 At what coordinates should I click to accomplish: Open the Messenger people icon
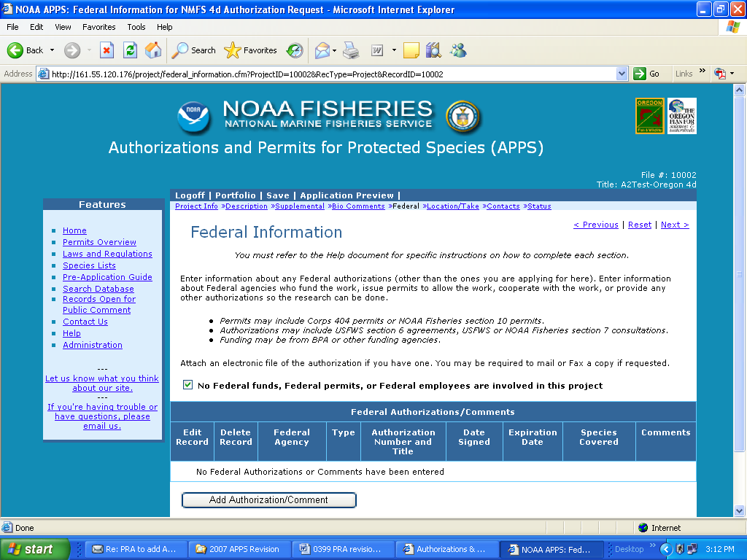click(459, 50)
